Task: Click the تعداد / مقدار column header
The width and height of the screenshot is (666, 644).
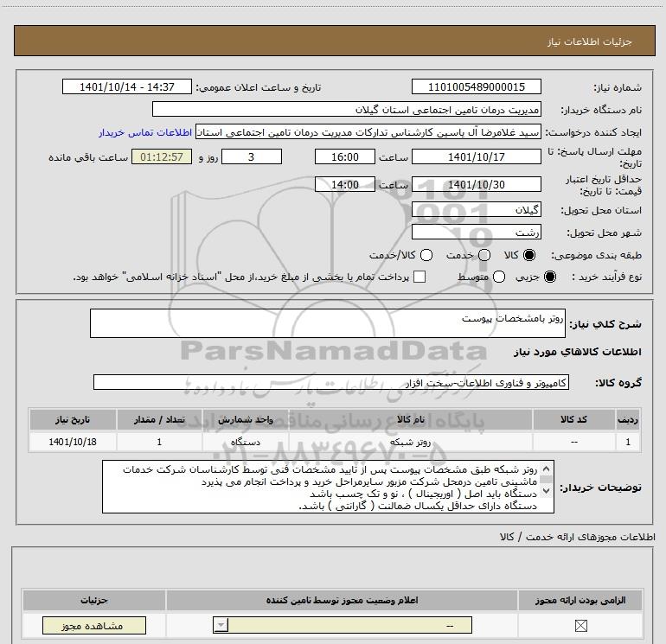Action: (159, 419)
